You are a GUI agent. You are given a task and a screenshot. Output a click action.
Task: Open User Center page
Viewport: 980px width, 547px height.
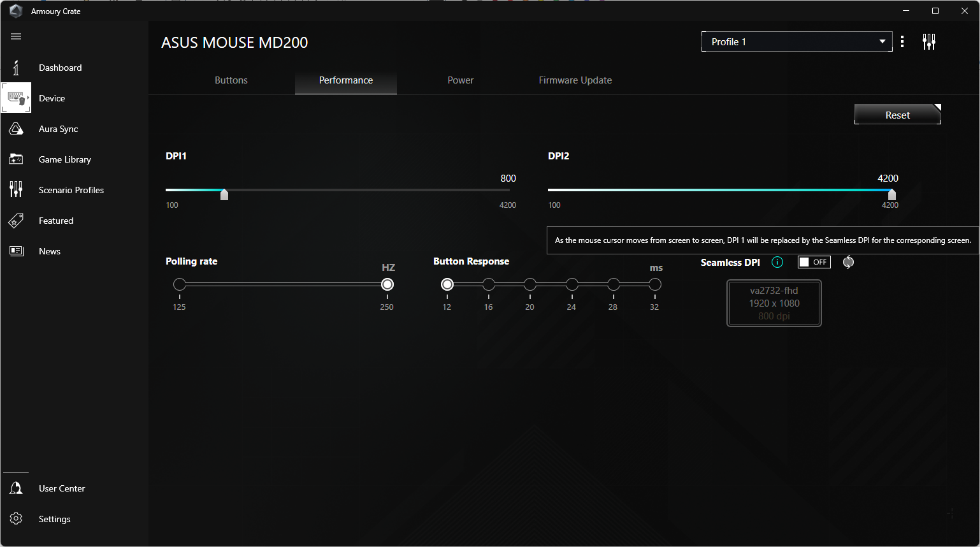pyautogui.click(x=62, y=488)
